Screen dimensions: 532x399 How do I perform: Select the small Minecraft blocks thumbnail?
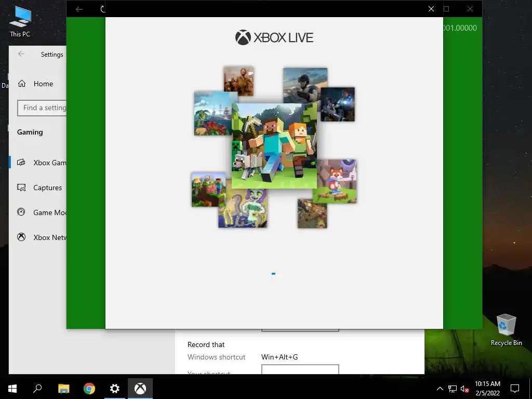pyautogui.click(x=209, y=189)
